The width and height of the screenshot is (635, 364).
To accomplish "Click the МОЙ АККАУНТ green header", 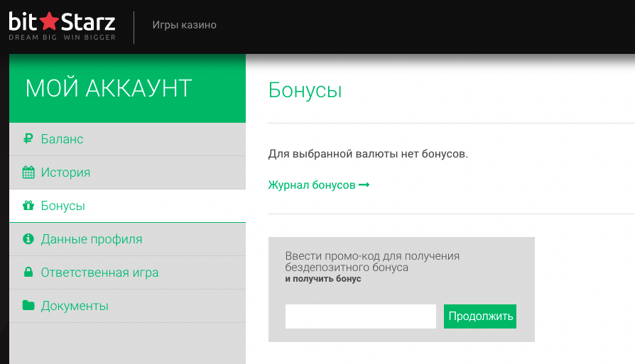I will [109, 88].
